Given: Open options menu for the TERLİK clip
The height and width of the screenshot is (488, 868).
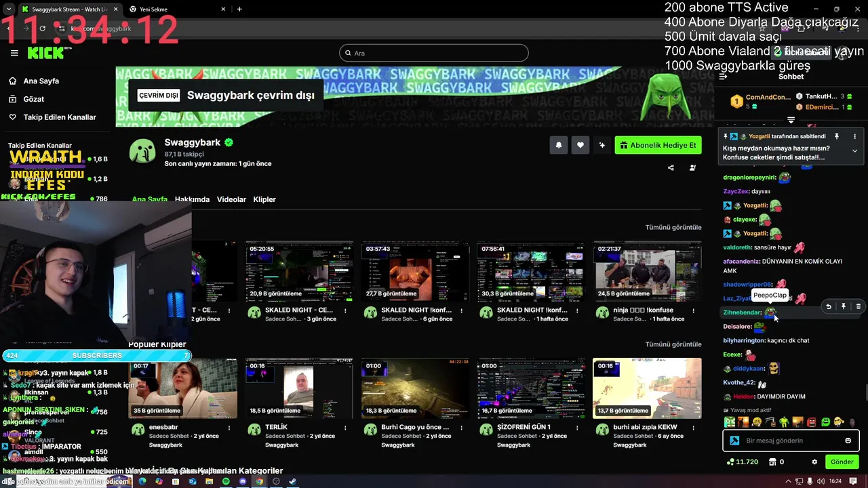Looking at the screenshot, I should 345,428.
